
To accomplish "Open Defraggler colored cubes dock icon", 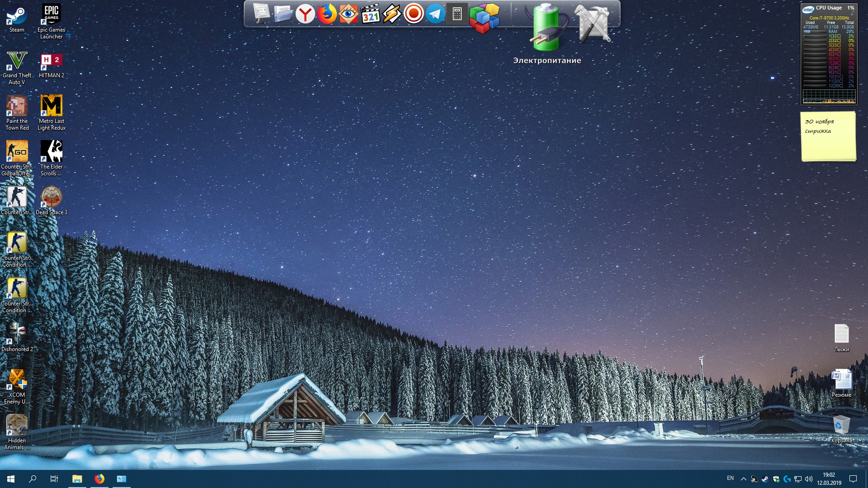I will coord(484,18).
